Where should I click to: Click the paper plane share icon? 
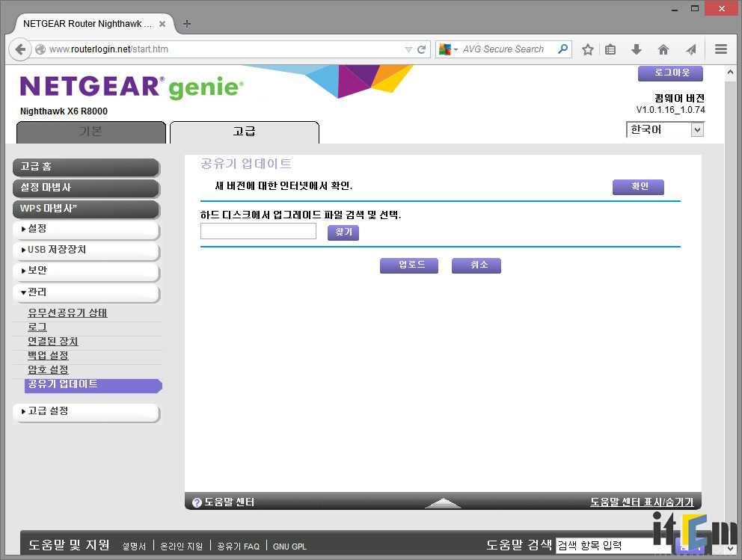click(x=691, y=49)
